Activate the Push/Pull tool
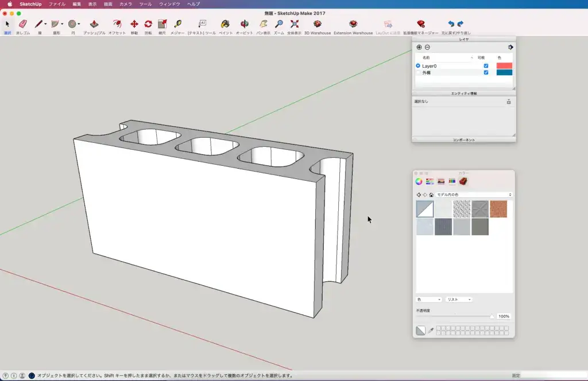 tap(94, 24)
